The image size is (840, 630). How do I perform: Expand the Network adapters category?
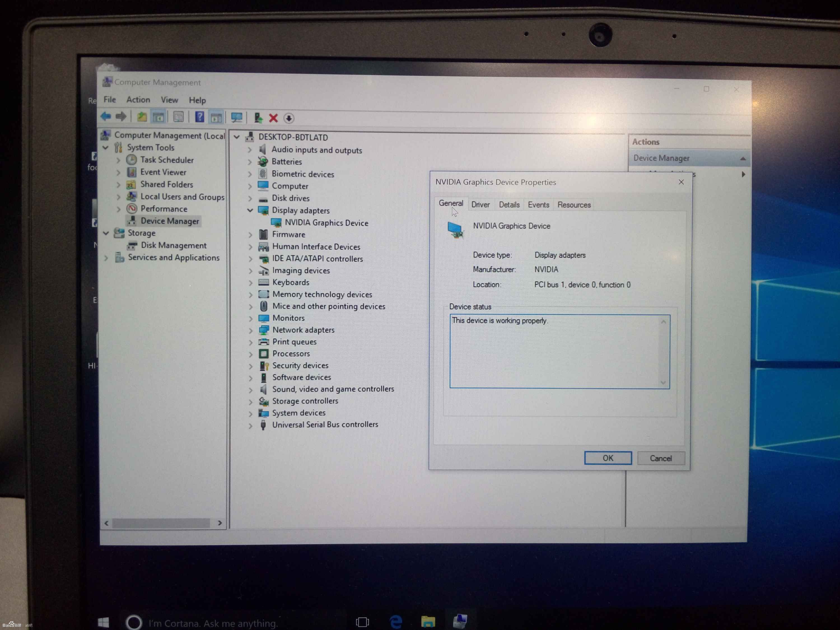[250, 330]
